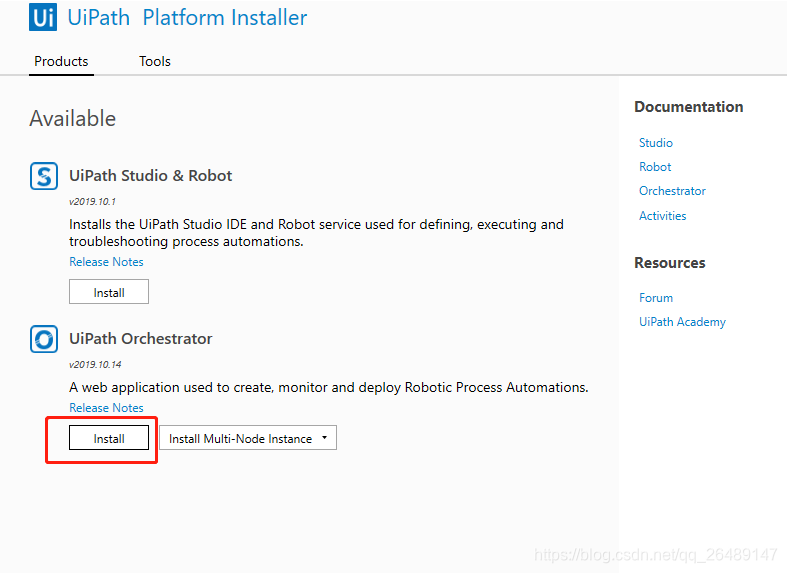Open the Activities documentation link

663,216
